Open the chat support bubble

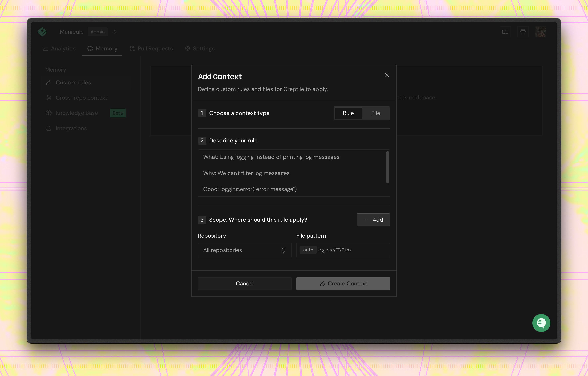coord(541,323)
